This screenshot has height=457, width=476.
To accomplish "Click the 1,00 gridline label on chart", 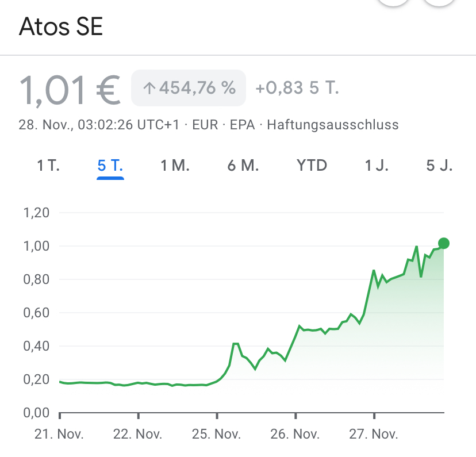I will point(36,246).
